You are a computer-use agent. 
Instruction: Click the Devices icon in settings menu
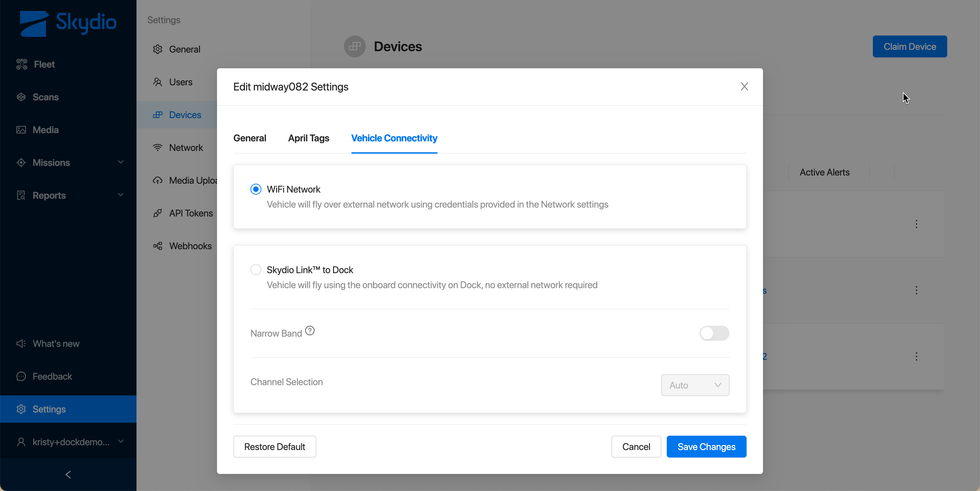point(158,115)
